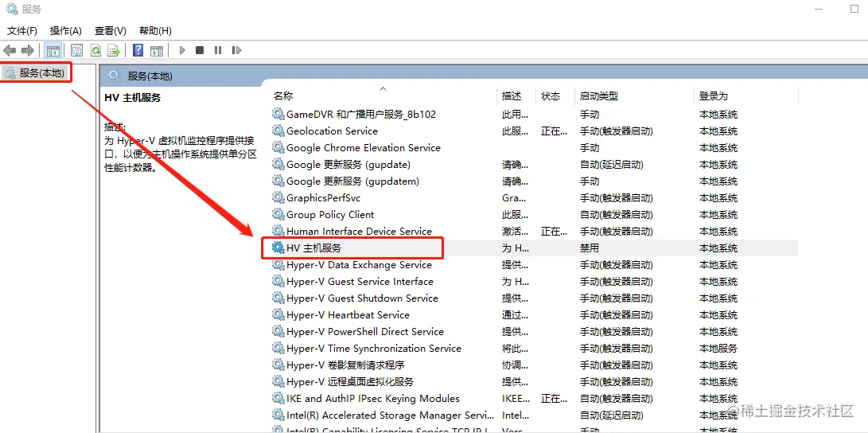Open the Properties toolbar icon

tap(77, 50)
